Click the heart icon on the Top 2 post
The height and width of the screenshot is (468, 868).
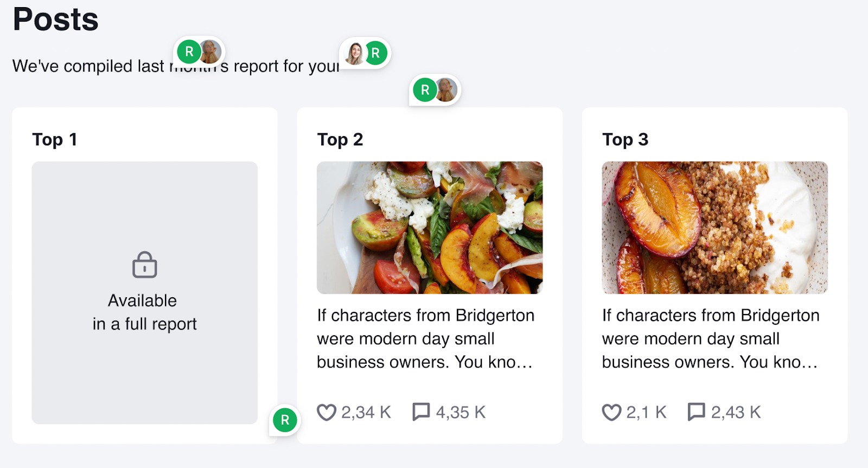328,412
